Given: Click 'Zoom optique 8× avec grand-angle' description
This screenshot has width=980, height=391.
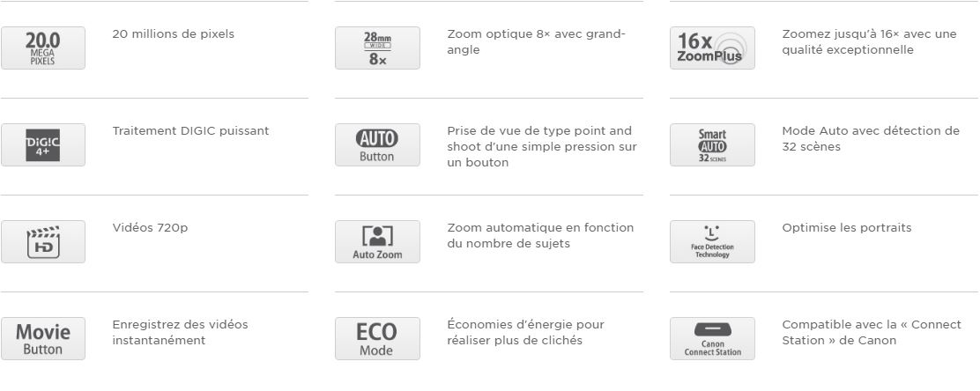Looking at the screenshot, I should point(536,42).
